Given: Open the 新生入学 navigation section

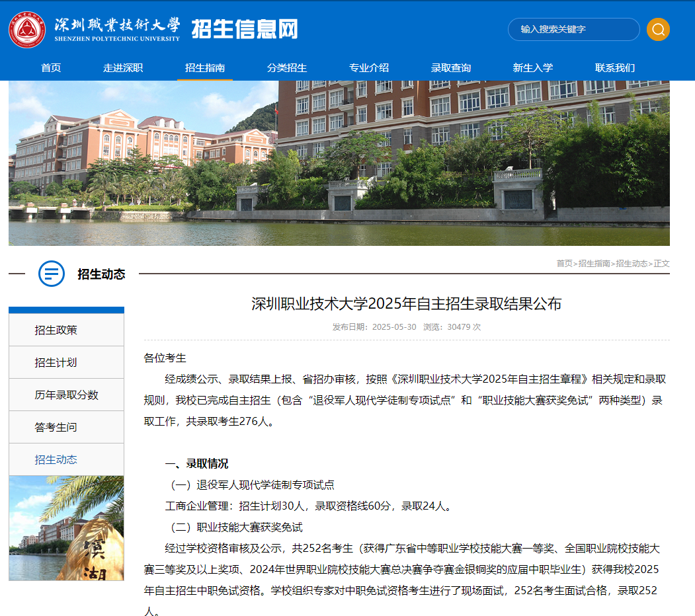Looking at the screenshot, I should coord(533,67).
